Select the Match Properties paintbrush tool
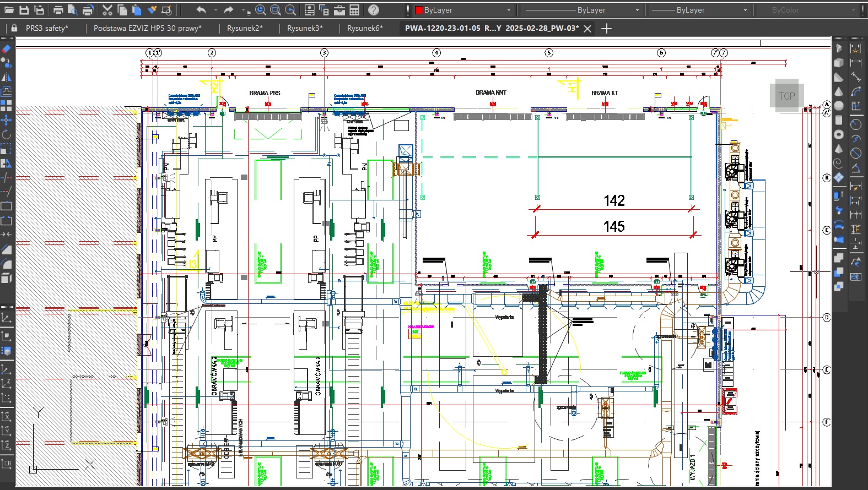The image size is (868, 490). click(x=152, y=10)
